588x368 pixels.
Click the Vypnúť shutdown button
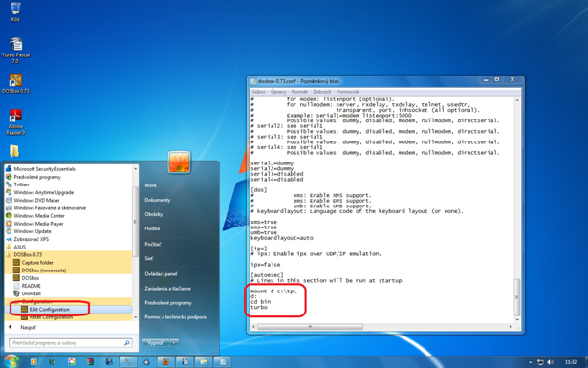click(156, 343)
